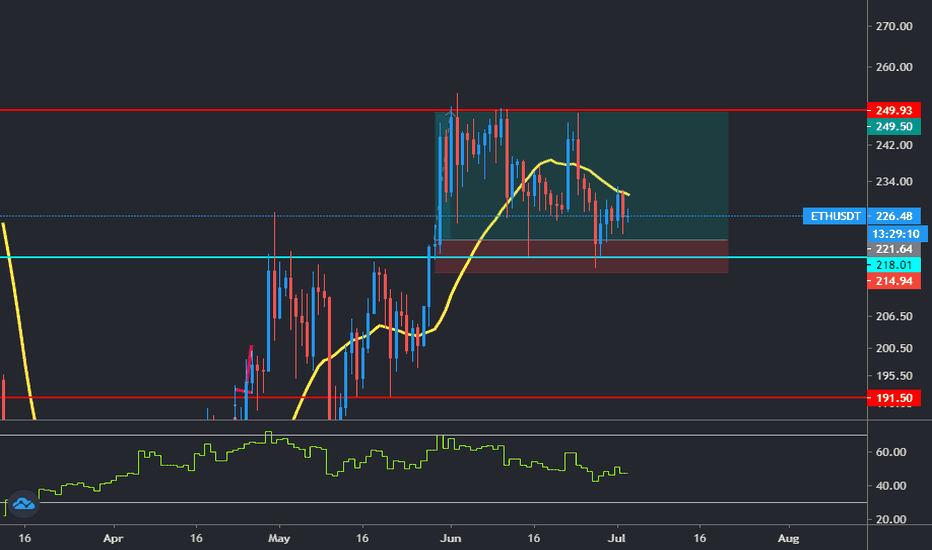Click the 13:29:10 countdown label
Viewport: 932px width, 550px height.
pyautogui.click(x=896, y=234)
